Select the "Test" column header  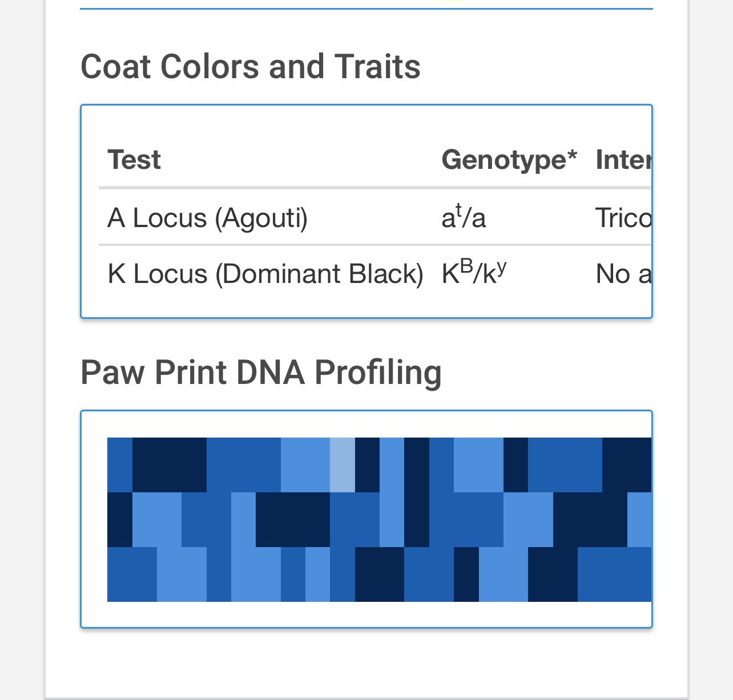[134, 160]
